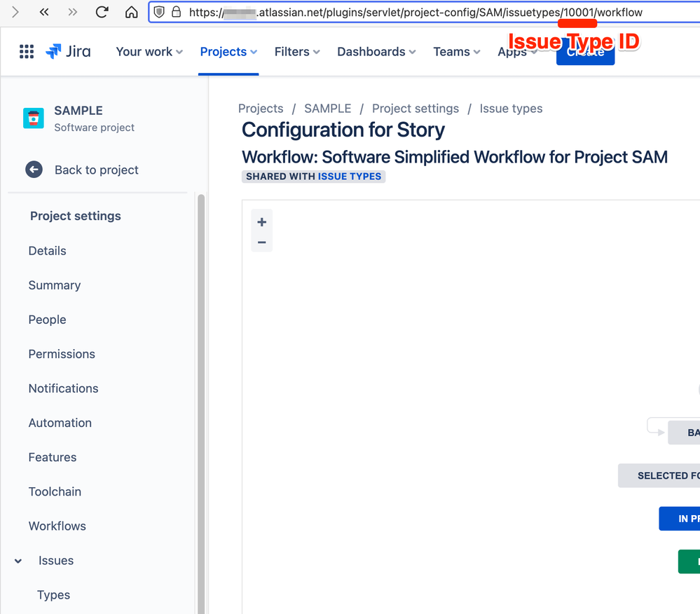Image resolution: width=700 pixels, height=614 pixels.
Task: Open the Teams dropdown
Action: tap(457, 52)
